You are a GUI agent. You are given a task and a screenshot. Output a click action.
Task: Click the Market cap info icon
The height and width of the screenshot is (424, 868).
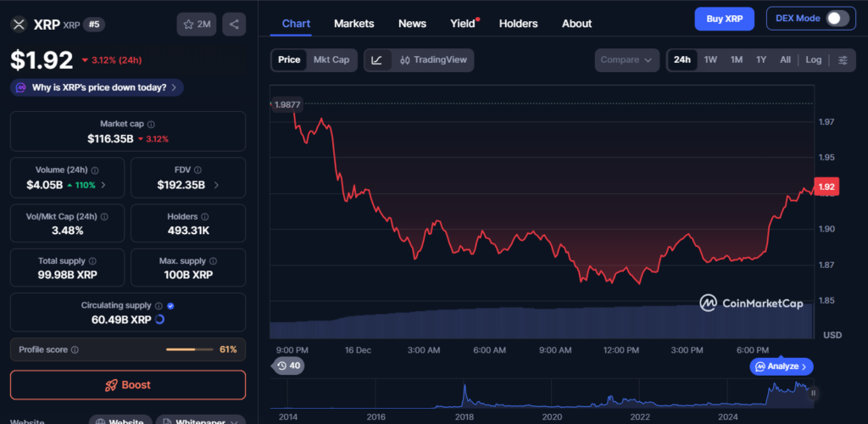(152, 124)
